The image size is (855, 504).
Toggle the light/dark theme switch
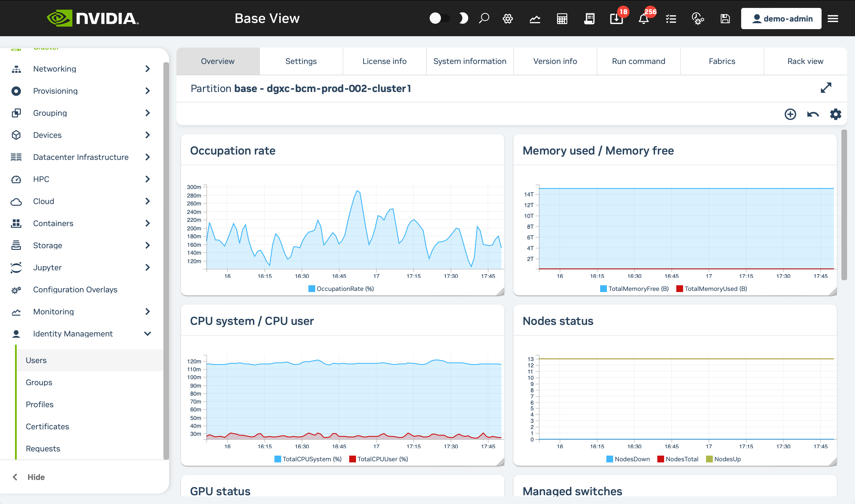pos(439,18)
